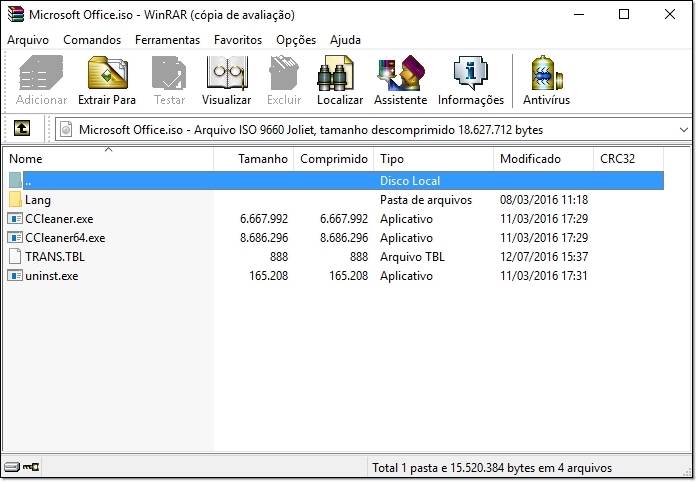Image resolution: width=697 pixels, height=482 pixels.
Task: Click the 11/03/2016 17:31 date cell
Action: (x=544, y=276)
